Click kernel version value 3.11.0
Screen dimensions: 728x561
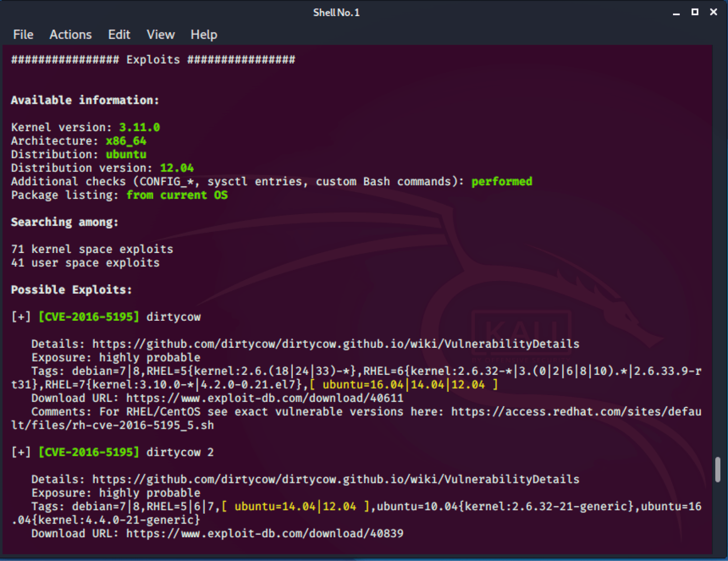pyautogui.click(x=139, y=127)
